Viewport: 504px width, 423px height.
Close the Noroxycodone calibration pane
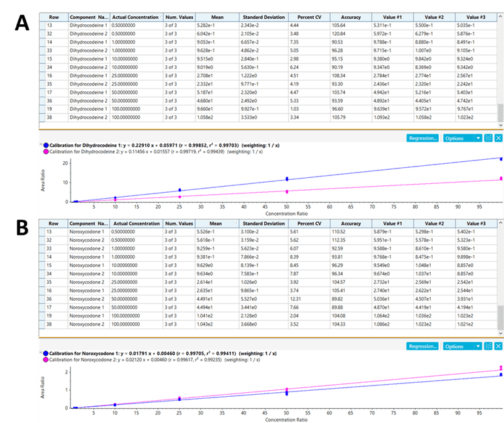(498, 346)
